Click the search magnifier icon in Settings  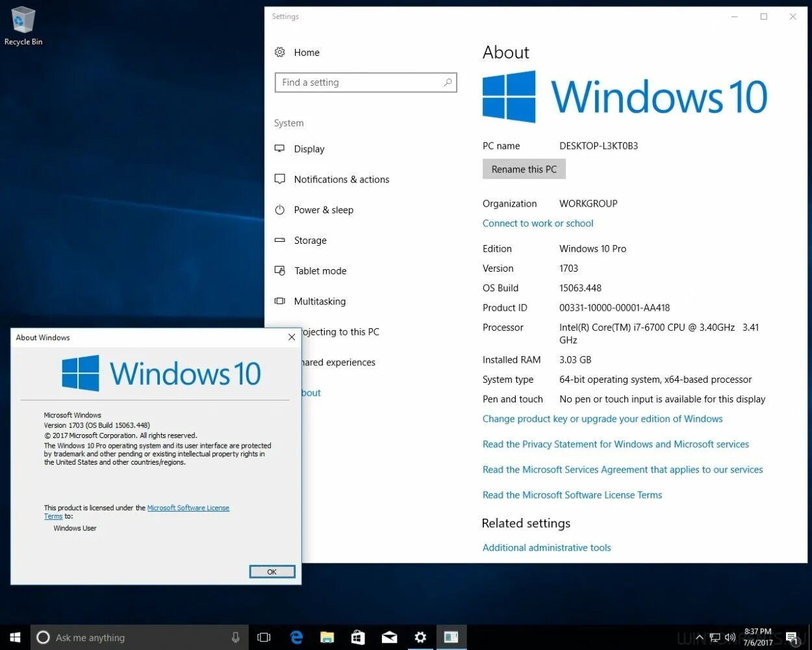(448, 83)
